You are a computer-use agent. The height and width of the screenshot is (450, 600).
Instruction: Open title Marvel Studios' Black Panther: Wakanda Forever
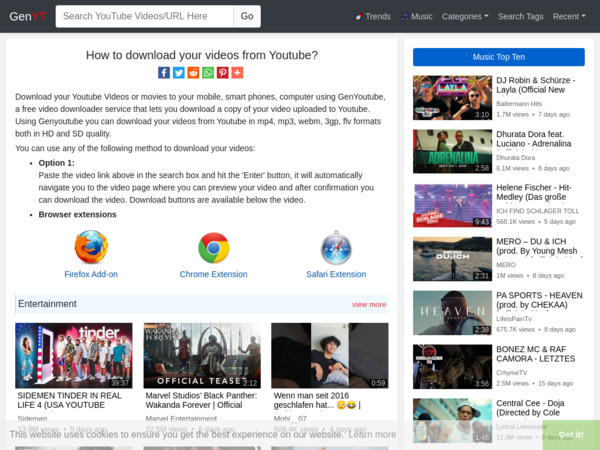pos(201,400)
